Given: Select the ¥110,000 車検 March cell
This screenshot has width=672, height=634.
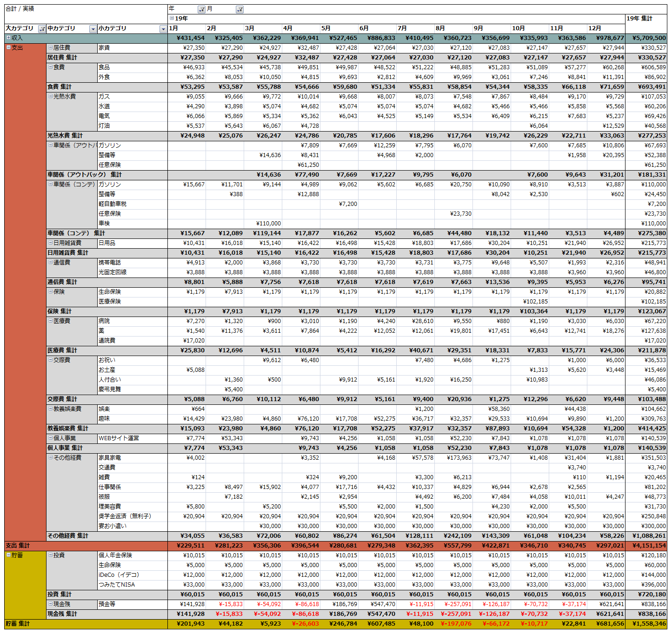Looking at the screenshot, I should click(263, 223).
